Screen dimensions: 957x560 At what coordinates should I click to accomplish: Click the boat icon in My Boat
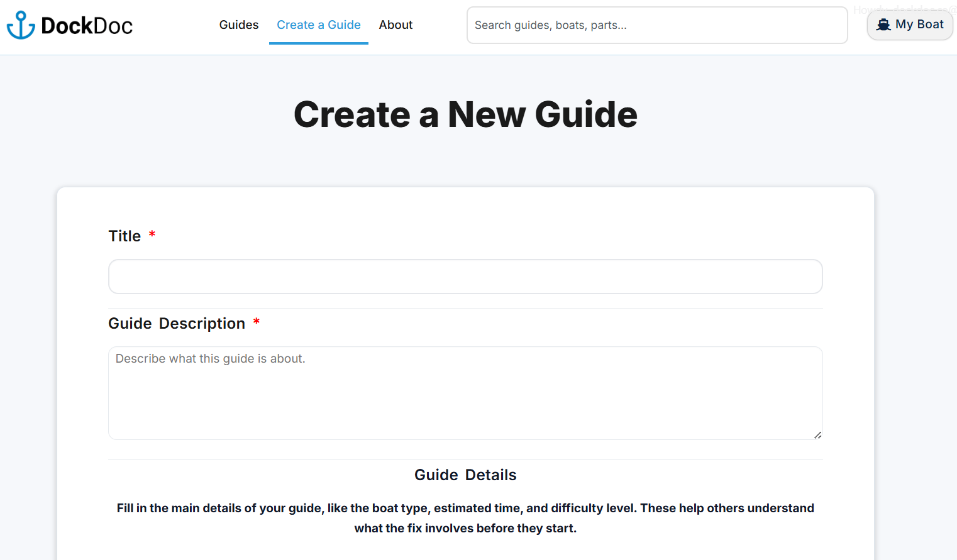pyautogui.click(x=883, y=25)
